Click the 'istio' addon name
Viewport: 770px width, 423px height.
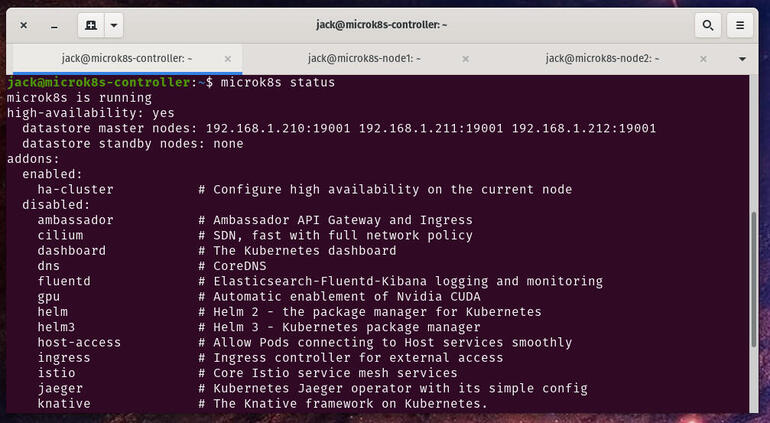pyautogui.click(x=56, y=373)
